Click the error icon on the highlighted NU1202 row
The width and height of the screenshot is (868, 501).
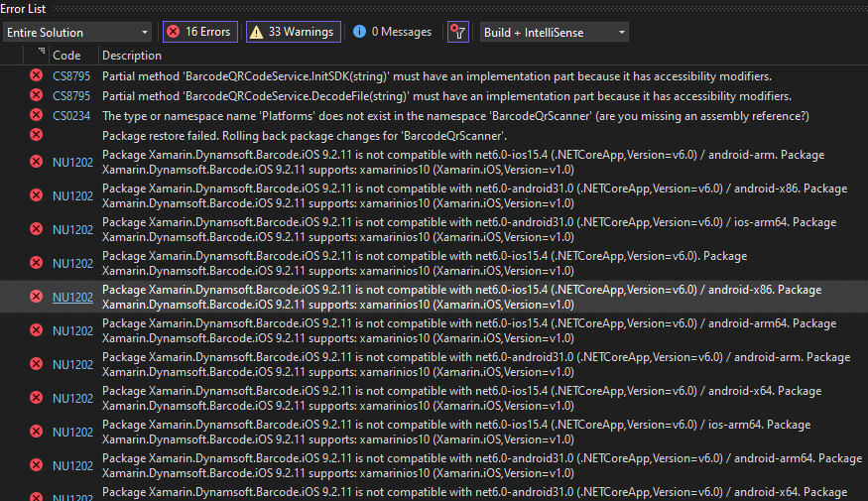point(37,297)
